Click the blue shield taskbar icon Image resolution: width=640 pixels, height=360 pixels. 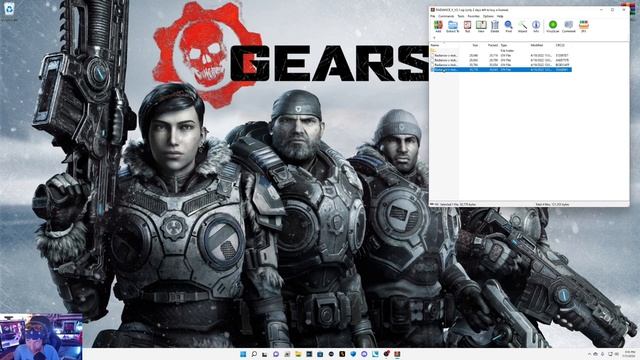(353, 354)
